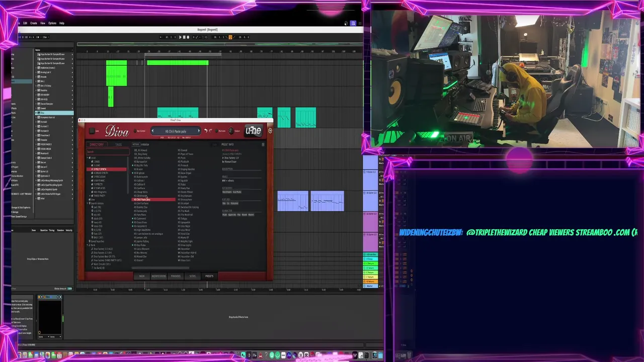
Task: Open the Options menu
Action: point(52,23)
